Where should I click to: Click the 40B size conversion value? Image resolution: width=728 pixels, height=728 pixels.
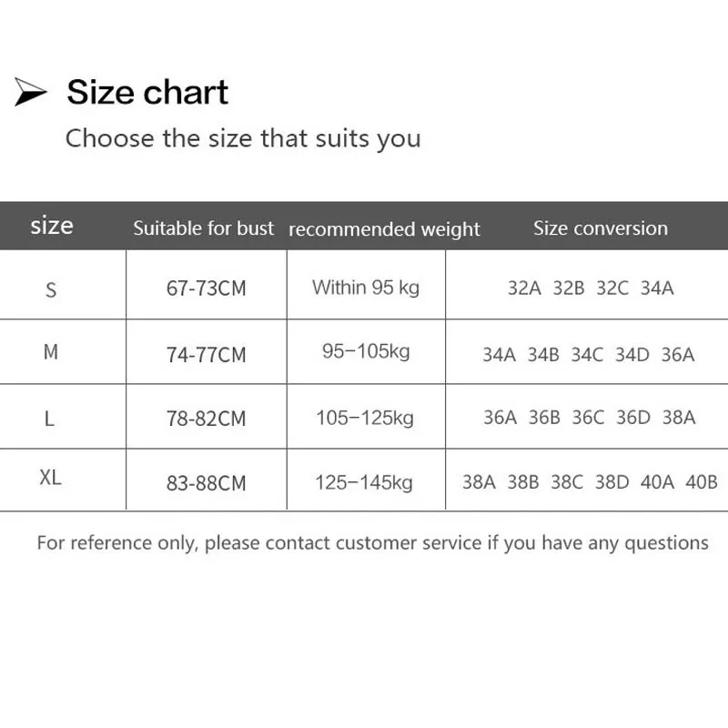click(702, 482)
